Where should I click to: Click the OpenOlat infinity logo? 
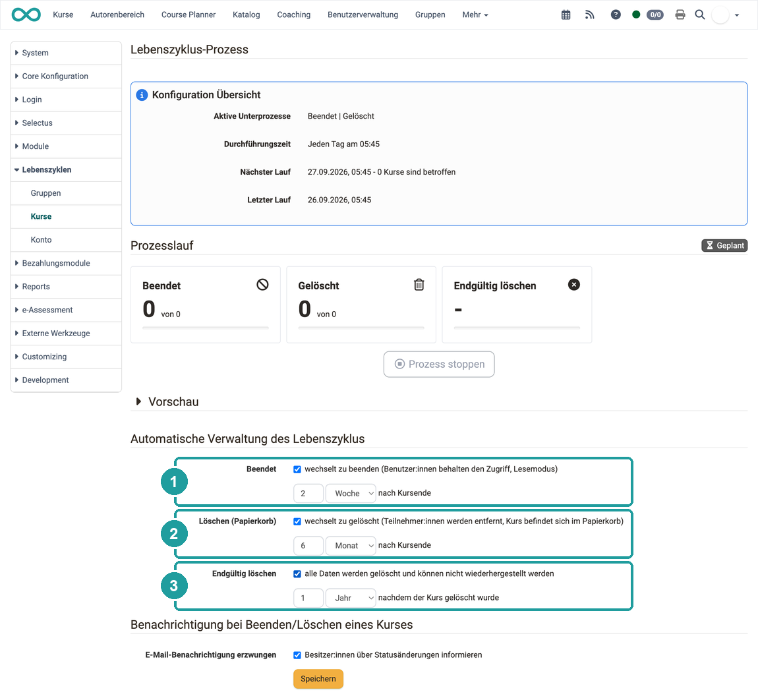pyautogui.click(x=26, y=15)
